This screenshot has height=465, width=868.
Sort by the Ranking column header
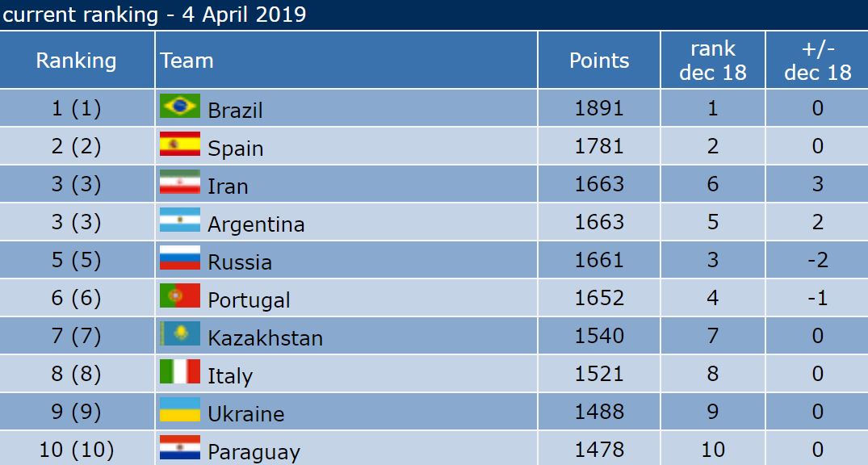(x=77, y=60)
